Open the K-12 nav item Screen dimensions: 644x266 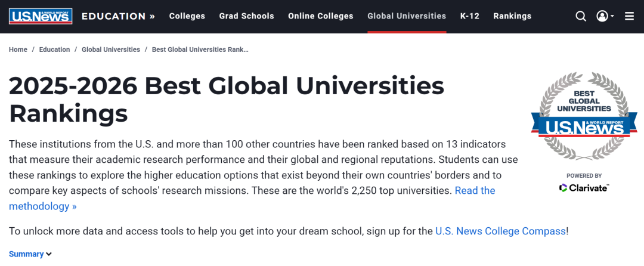(469, 16)
